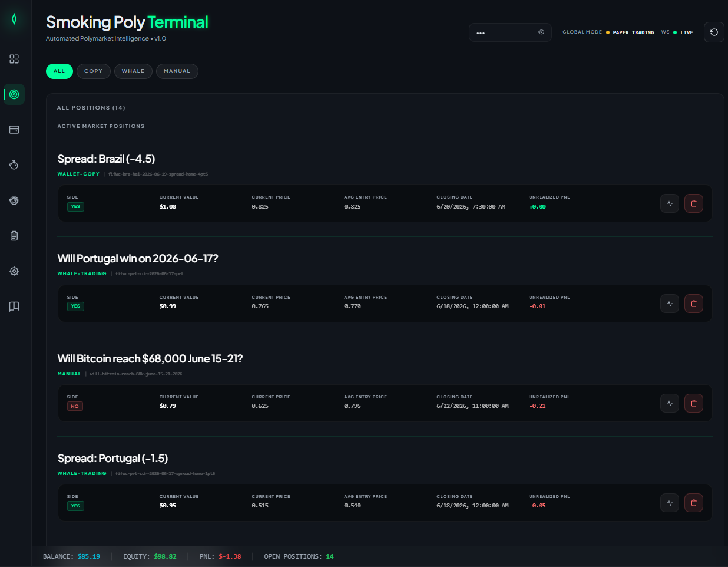728x567 pixels.
Task: Click the refresh icon button top right
Action: [x=714, y=32]
